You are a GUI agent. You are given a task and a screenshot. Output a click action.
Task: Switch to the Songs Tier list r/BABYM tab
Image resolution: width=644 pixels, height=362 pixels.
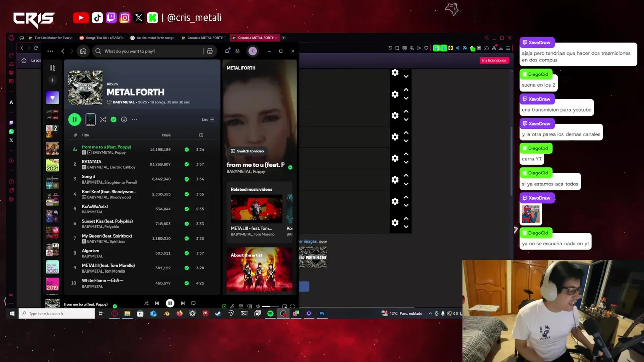pos(102,38)
